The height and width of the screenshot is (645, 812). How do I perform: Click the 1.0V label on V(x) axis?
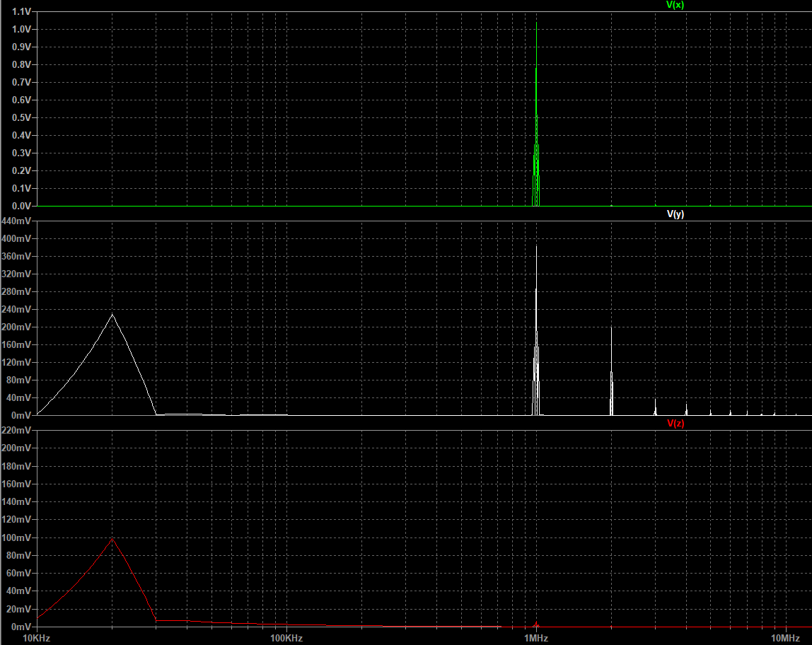coord(21,29)
